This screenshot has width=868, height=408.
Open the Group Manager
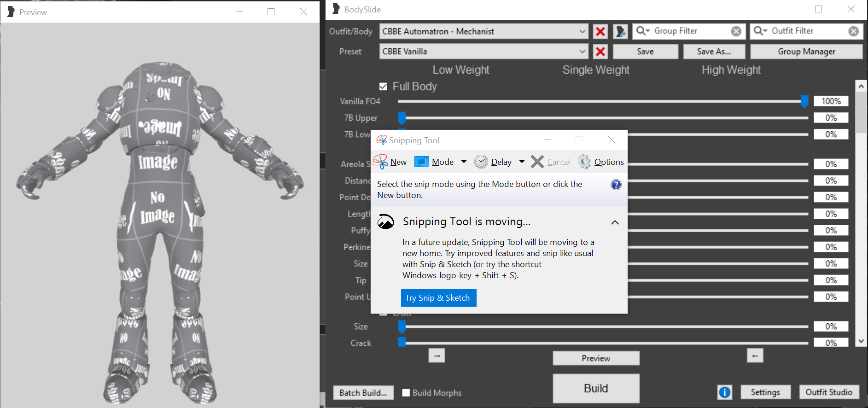[806, 52]
